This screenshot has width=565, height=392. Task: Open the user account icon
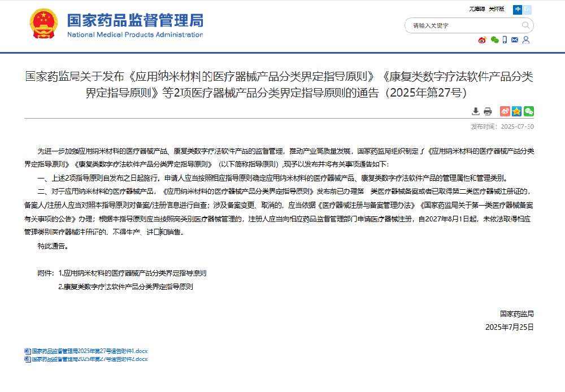tap(526, 40)
